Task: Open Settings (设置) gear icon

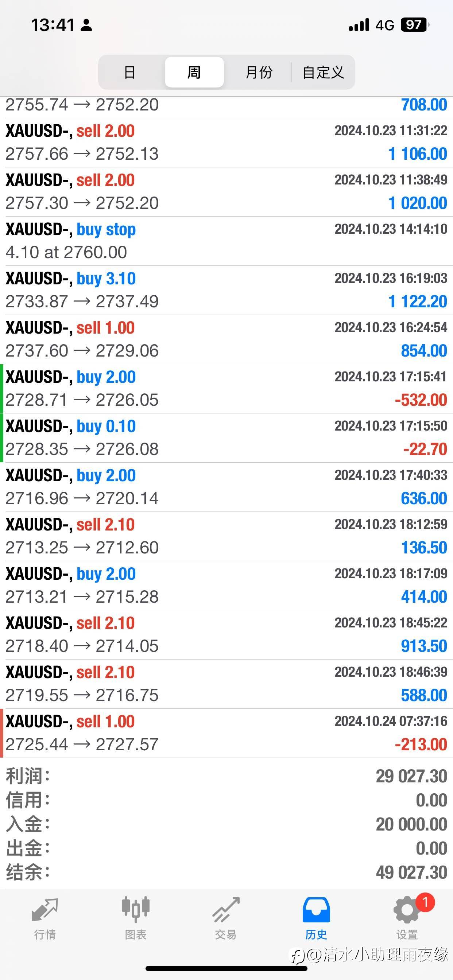Action: (x=407, y=911)
